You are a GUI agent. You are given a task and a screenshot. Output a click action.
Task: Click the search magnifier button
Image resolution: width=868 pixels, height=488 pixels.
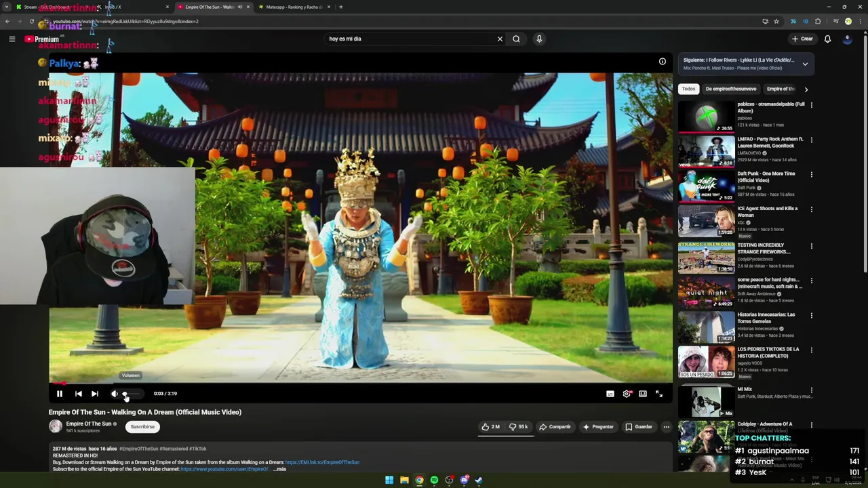(516, 39)
